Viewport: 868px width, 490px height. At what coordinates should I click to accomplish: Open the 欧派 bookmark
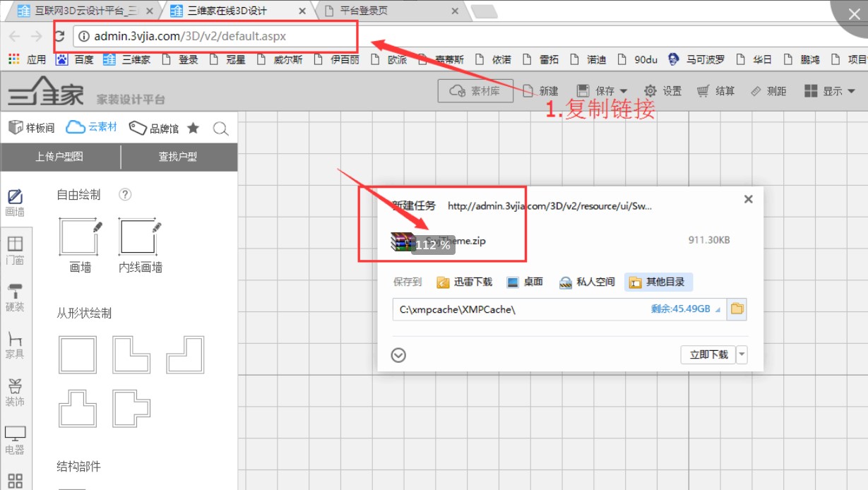pos(390,59)
